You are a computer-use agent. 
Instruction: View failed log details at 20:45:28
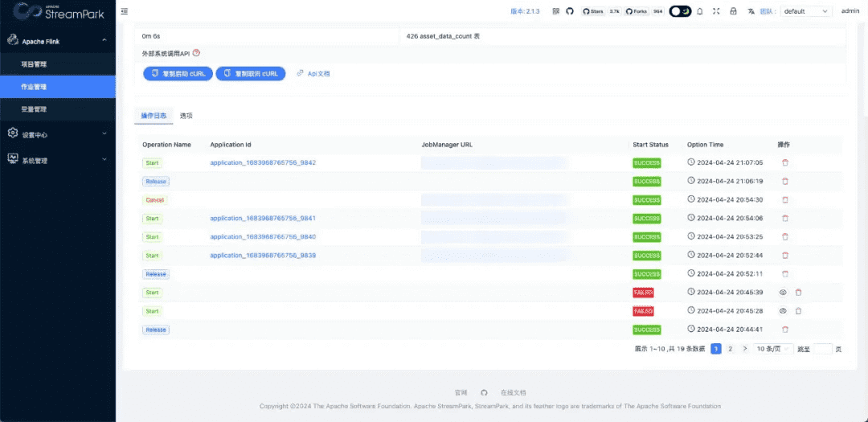(x=783, y=311)
